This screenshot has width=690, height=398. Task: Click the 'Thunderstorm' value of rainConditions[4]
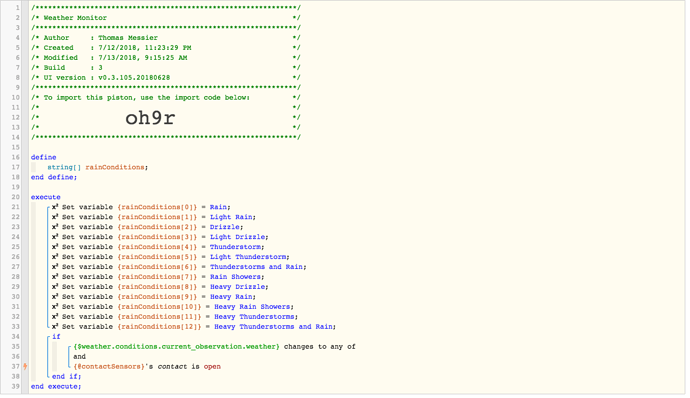235,247
